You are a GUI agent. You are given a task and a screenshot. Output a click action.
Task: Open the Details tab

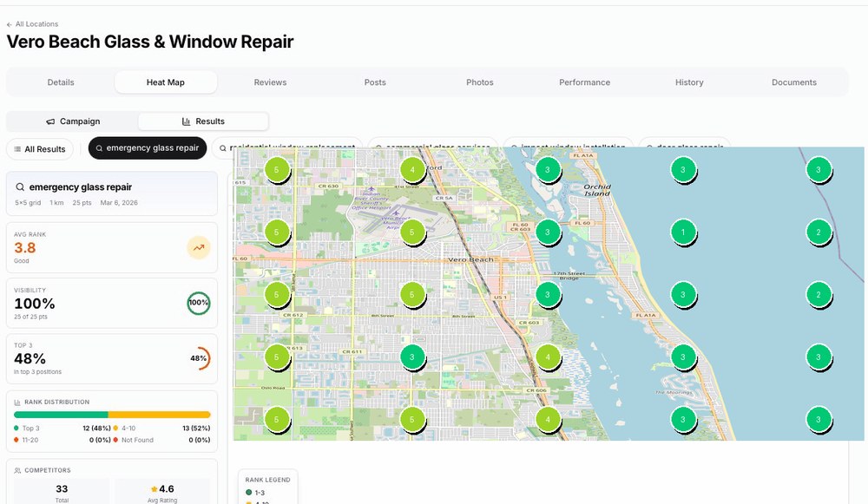coord(61,82)
